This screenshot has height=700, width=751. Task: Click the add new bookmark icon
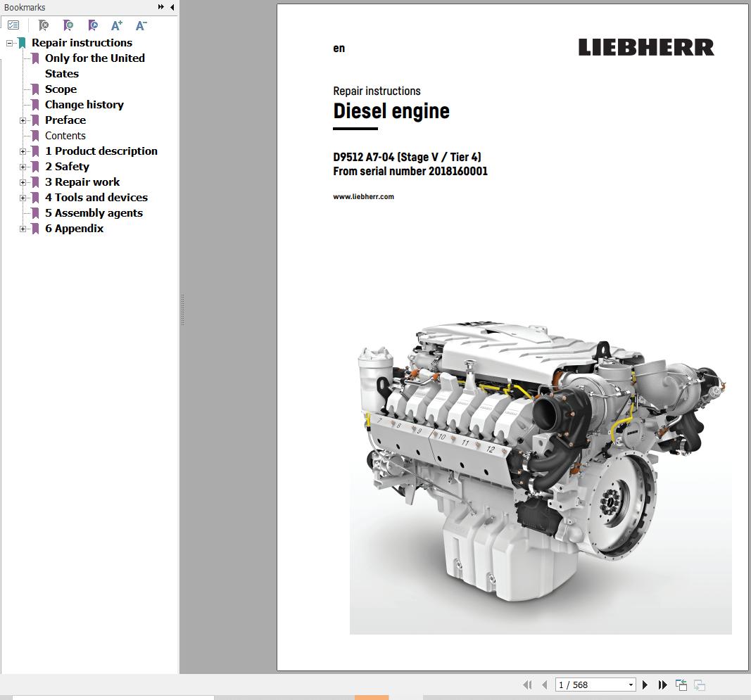coord(68,25)
